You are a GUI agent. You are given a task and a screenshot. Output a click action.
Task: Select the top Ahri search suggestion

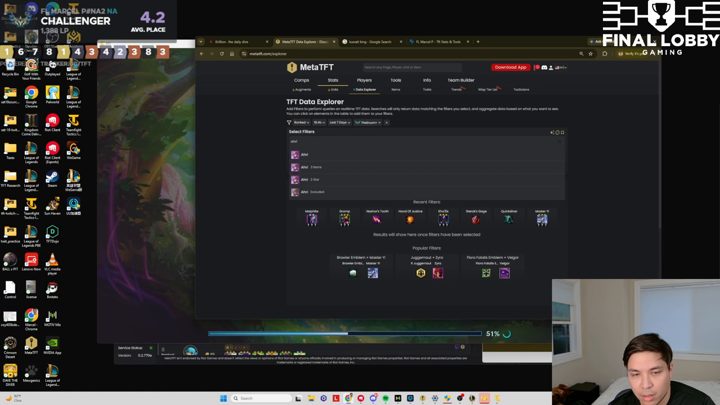426,155
